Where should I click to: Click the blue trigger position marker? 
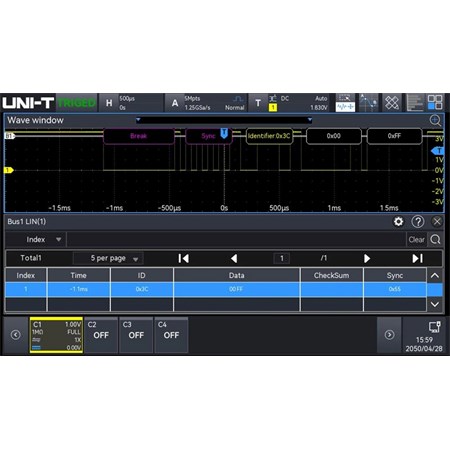224,133
